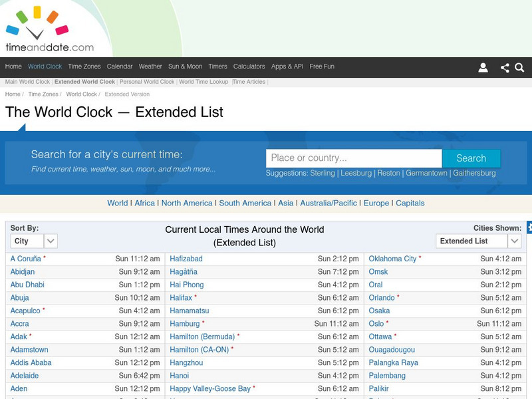Open the Oklahoma City link
Screen dimensions: 532x399
tap(392, 259)
